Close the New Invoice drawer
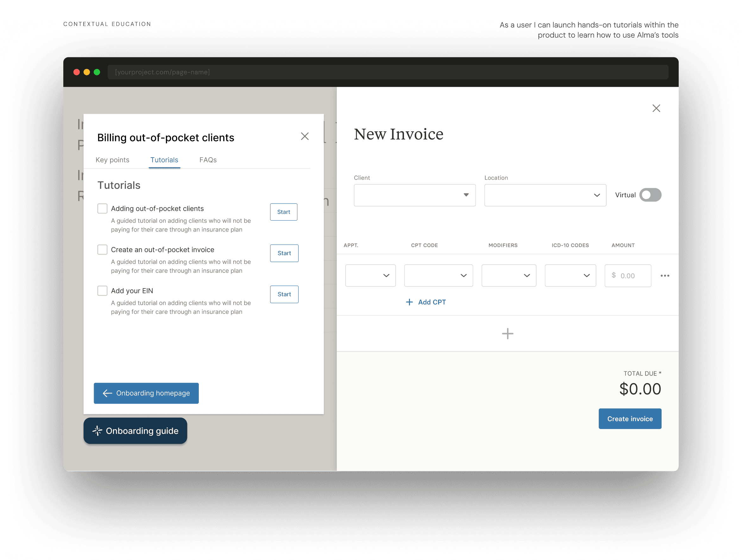The width and height of the screenshot is (742, 560). (x=656, y=108)
